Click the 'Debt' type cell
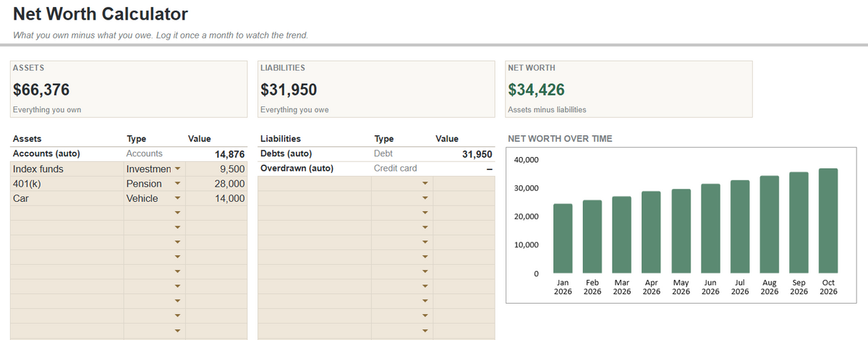868x340 pixels. coord(402,154)
